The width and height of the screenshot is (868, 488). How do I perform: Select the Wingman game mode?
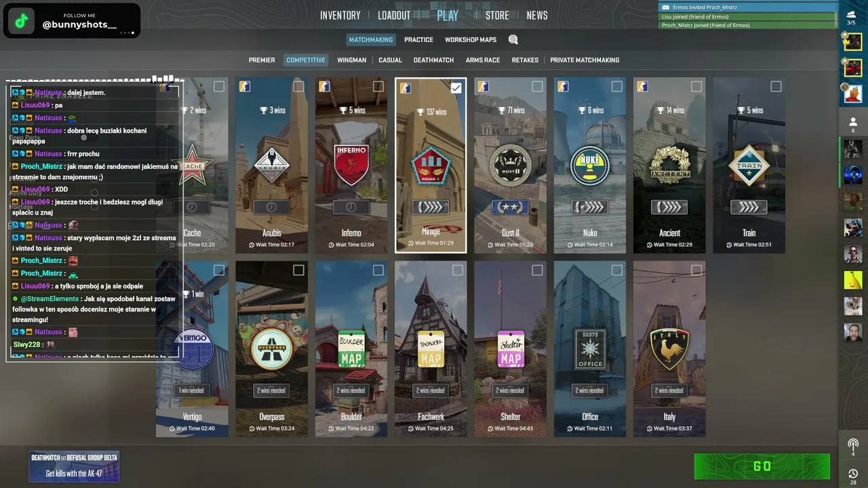coord(352,60)
